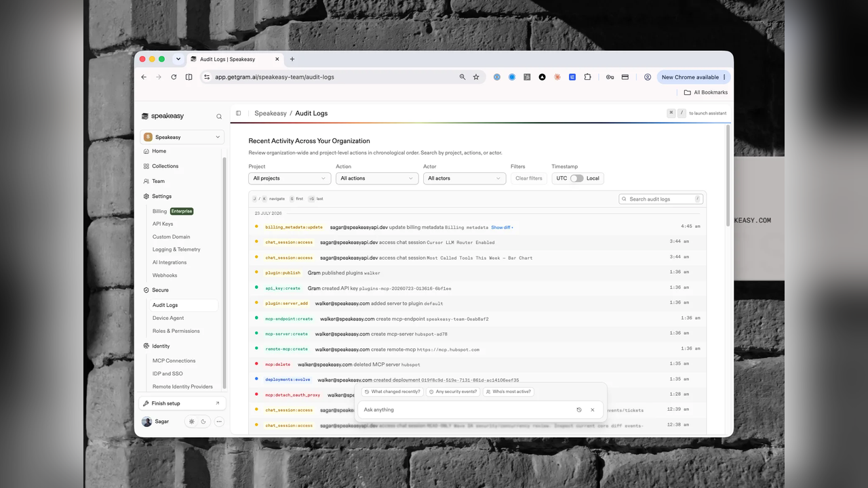Focus the Search audit logs field
The width and height of the screenshot is (868, 488).
point(661,199)
